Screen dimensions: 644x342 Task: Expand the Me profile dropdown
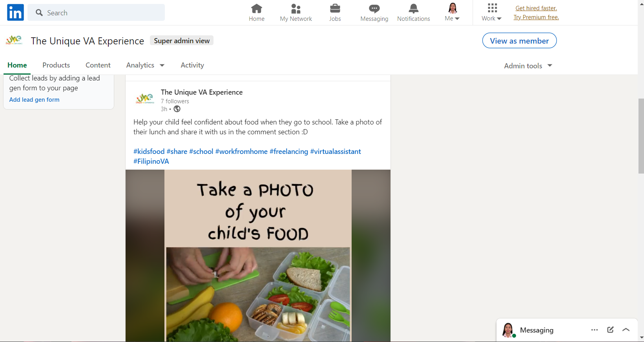[452, 13]
